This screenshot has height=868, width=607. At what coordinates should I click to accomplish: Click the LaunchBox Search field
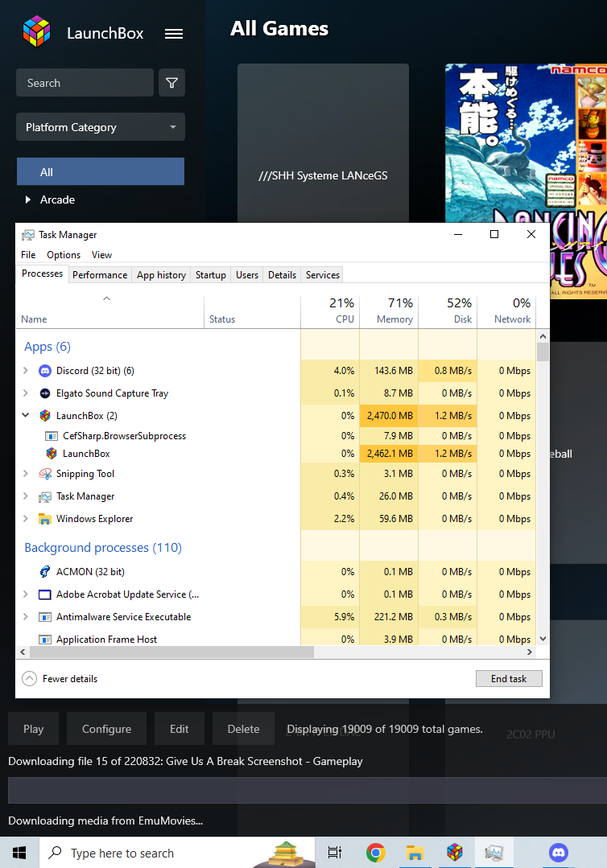point(85,83)
